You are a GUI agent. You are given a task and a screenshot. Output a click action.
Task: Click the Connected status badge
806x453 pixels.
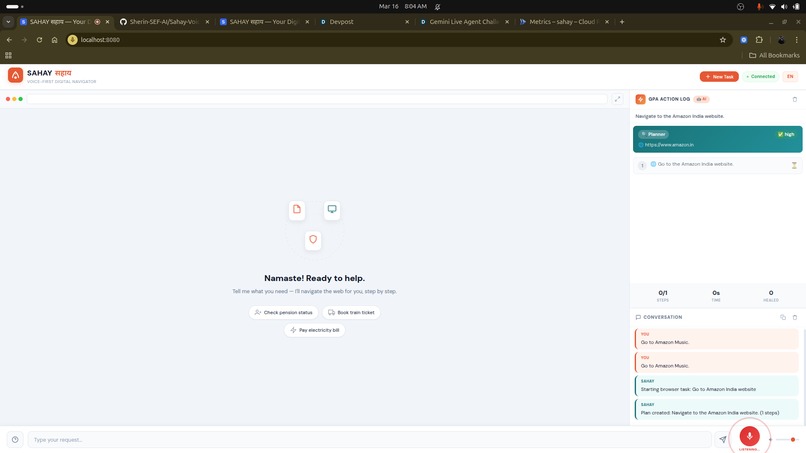tap(760, 77)
